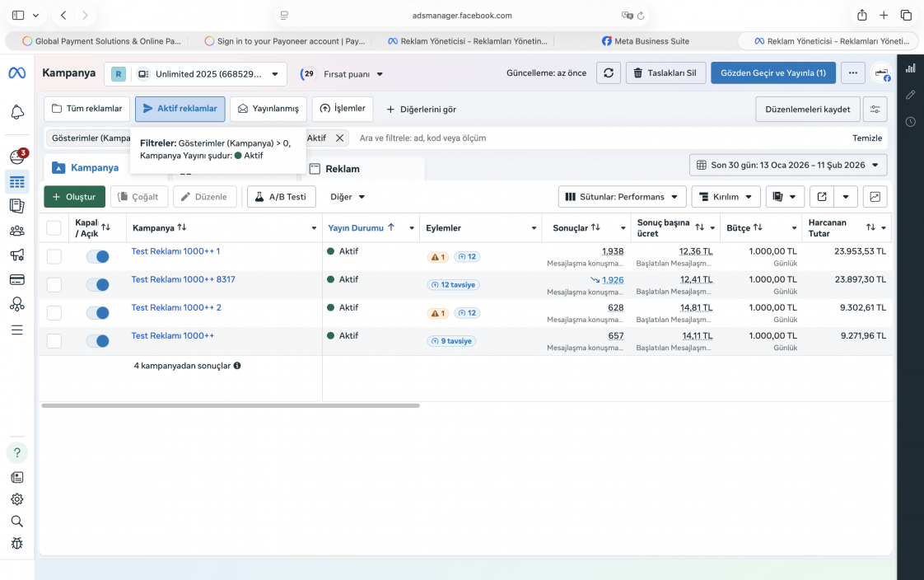Click the refresh data icon button

[608, 73]
